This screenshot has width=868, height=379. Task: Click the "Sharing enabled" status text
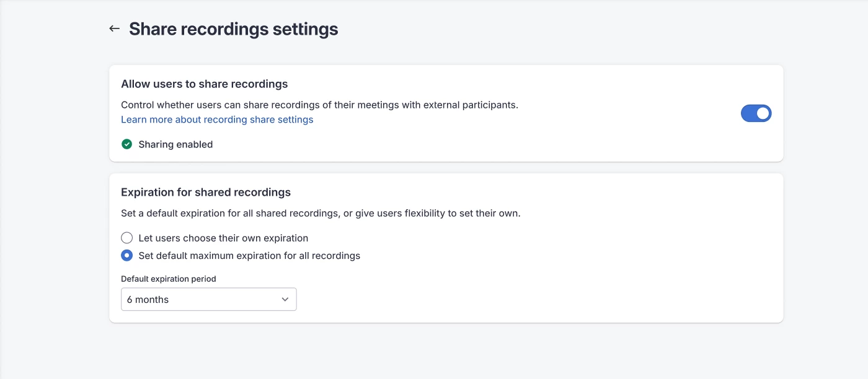175,144
